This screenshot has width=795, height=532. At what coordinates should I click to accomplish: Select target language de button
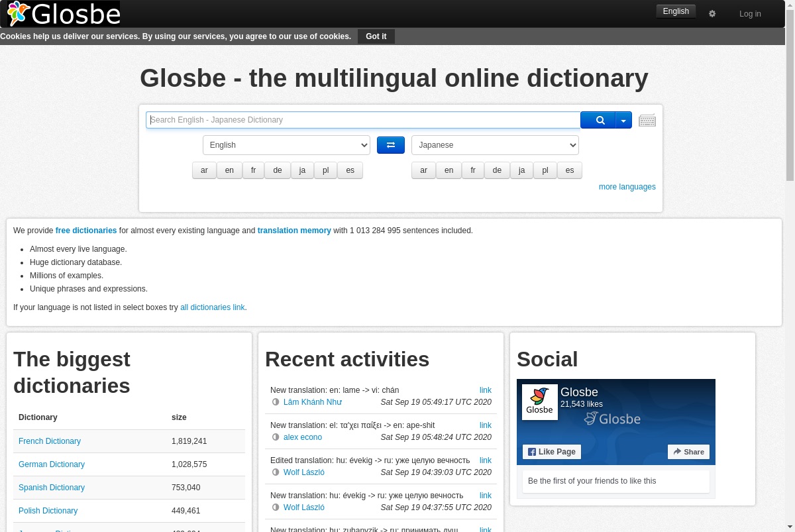(497, 170)
